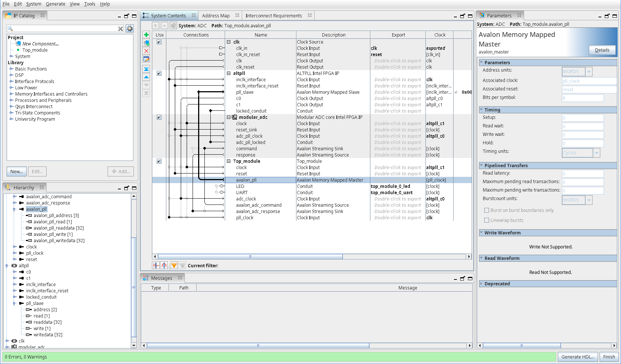Uncheck the Use checkbox for altpll
The image size is (621, 364).
coord(159,73)
